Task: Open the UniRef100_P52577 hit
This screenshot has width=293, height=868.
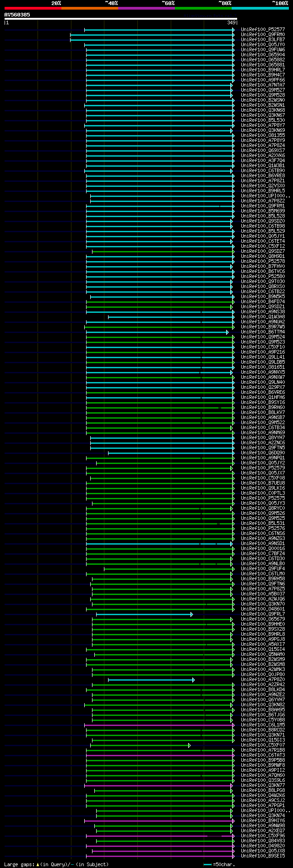Action: pyautogui.click(x=263, y=29)
